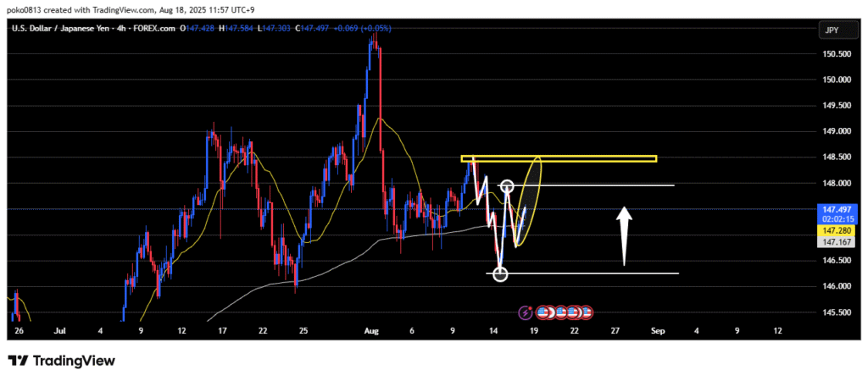868x381 pixels.
Task: Click the TradingView logo at bottom left
Action: 61,361
